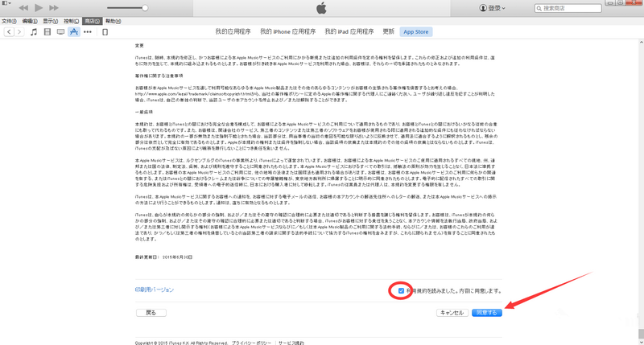
Task: Open the more media types ellipsis
Action: [x=88, y=32]
